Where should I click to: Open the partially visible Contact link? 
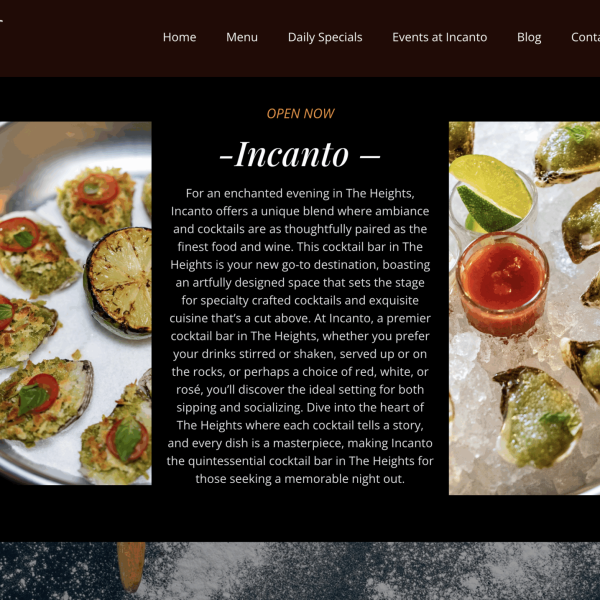point(585,37)
